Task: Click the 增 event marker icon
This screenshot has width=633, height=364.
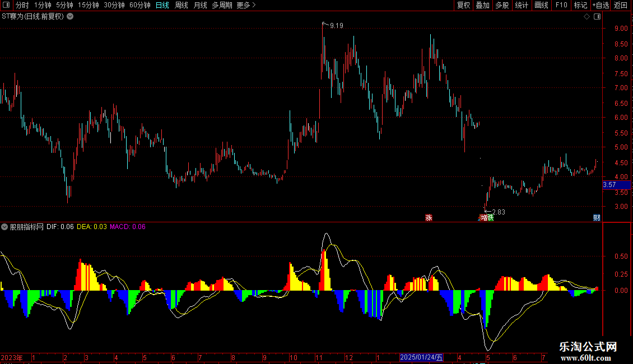Action: click(484, 217)
